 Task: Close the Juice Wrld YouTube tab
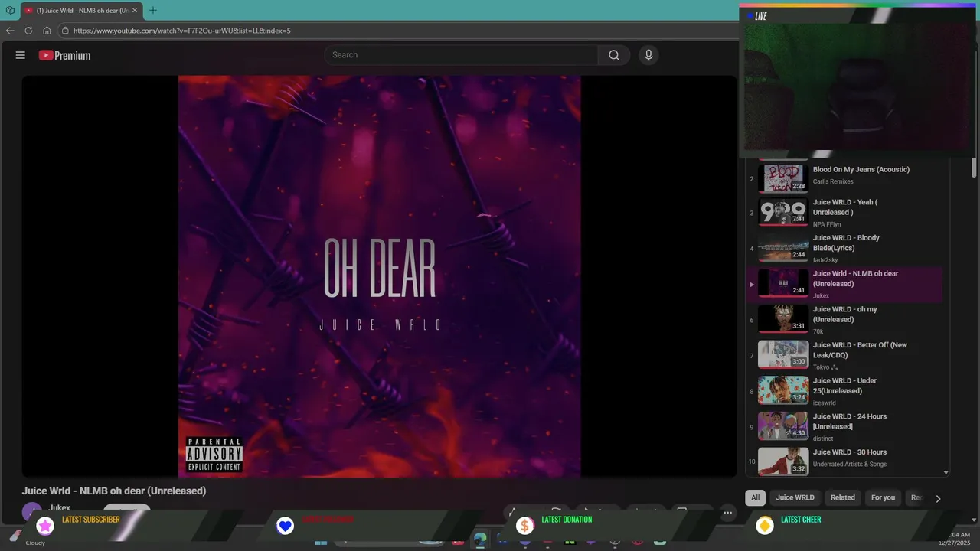pos(135,10)
